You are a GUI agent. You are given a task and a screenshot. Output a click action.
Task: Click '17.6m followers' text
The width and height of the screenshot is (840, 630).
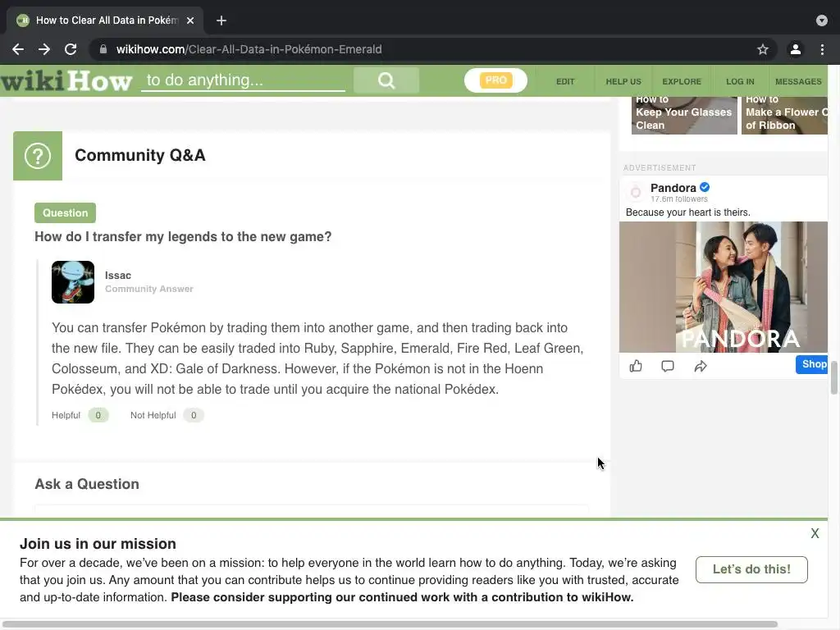click(678, 199)
